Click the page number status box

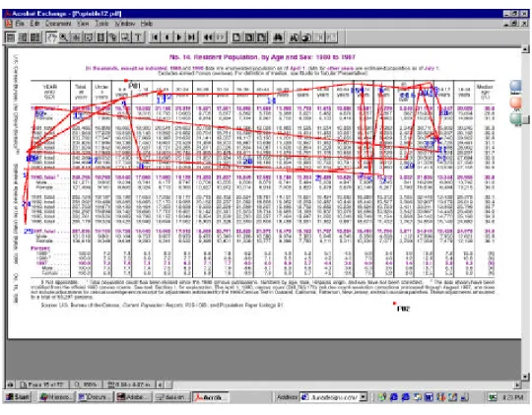pos(42,384)
